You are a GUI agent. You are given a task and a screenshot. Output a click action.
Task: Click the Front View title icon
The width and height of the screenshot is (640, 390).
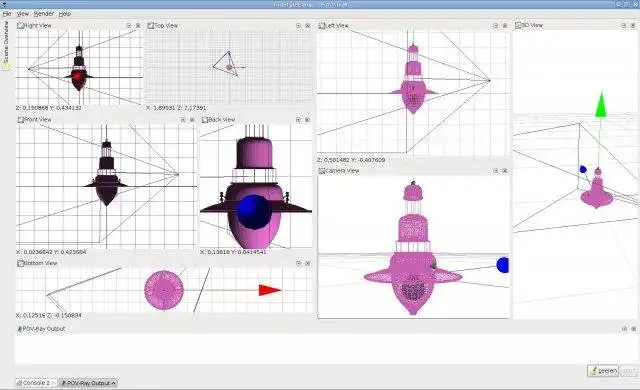[x=20, y=120]
